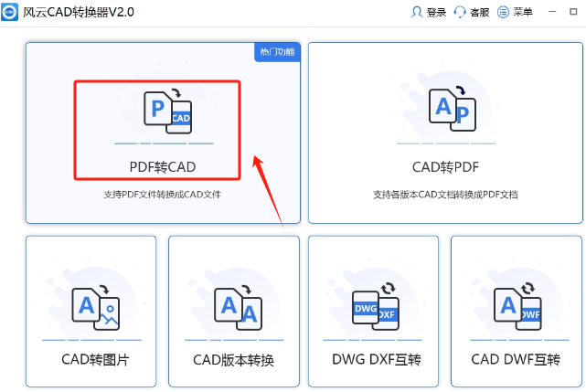Click the CAD转图片 icon
Image resolution: width=586 pixels, height=392 pixels.
[96, 308]
